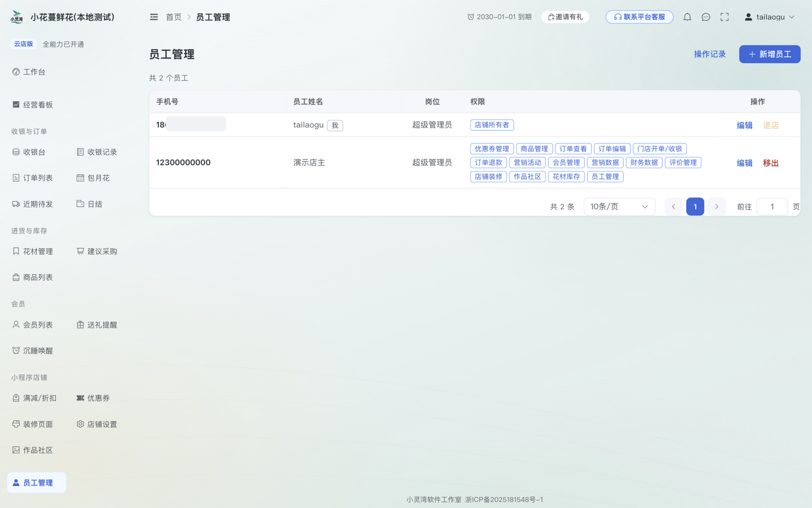Click 退店 in tailaogu row
The image size is (812, 508).
(770, 125)
